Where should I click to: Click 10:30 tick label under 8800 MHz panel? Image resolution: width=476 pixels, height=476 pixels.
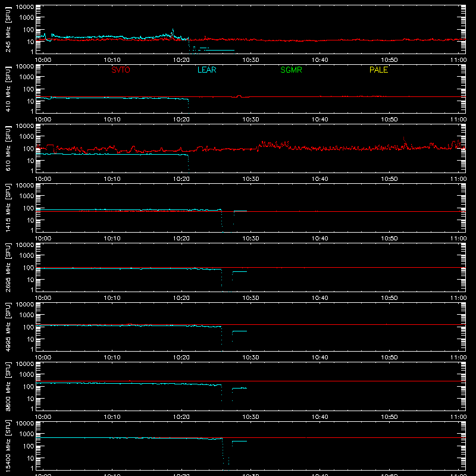point(250,417)
